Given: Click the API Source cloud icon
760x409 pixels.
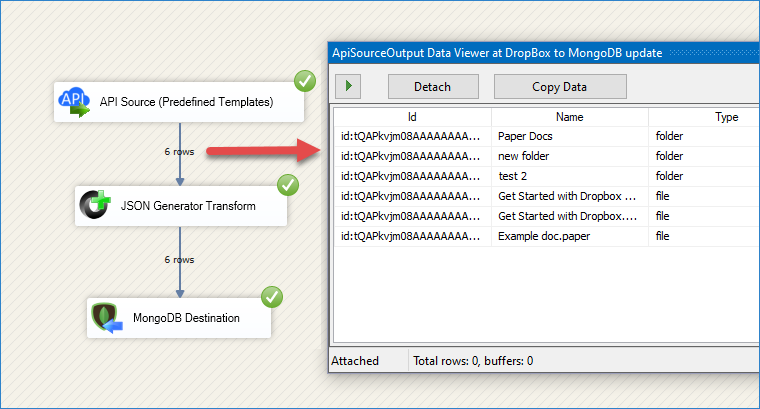Looking at the screenshot, I should [x=74, y=102].
